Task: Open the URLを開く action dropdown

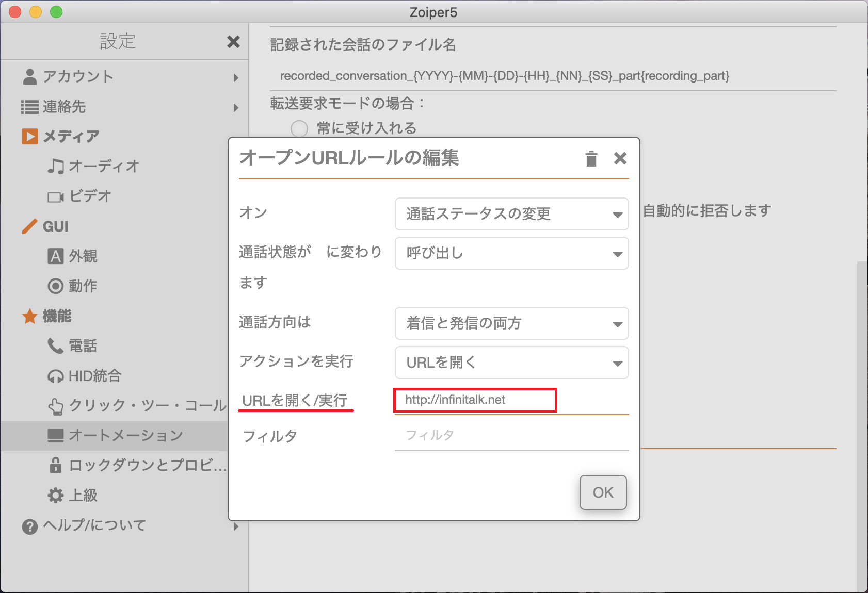Action: [511, 363]
